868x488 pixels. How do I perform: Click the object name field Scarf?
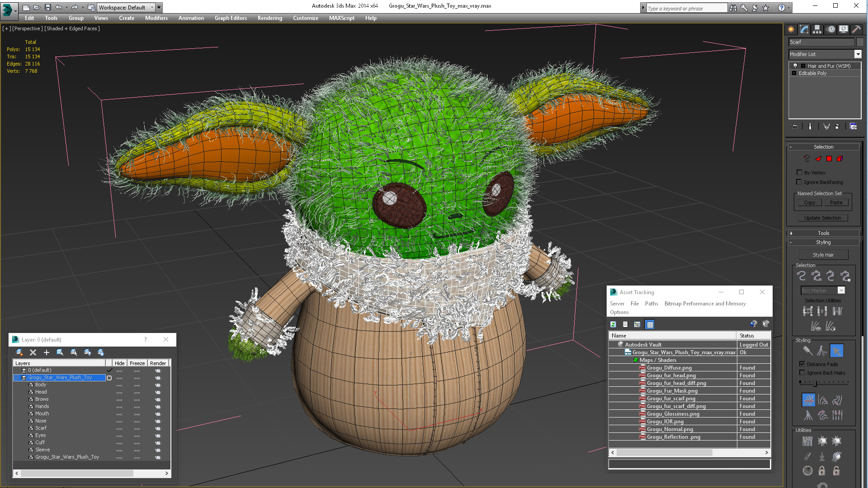pos(821,42)
